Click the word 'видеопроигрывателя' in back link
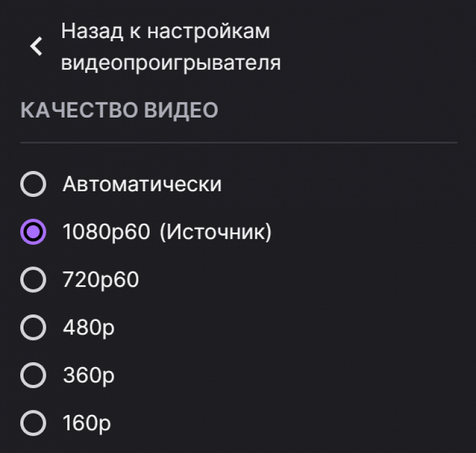The width and height of the screenshot is (476, 453). click(x=171, y=63)
